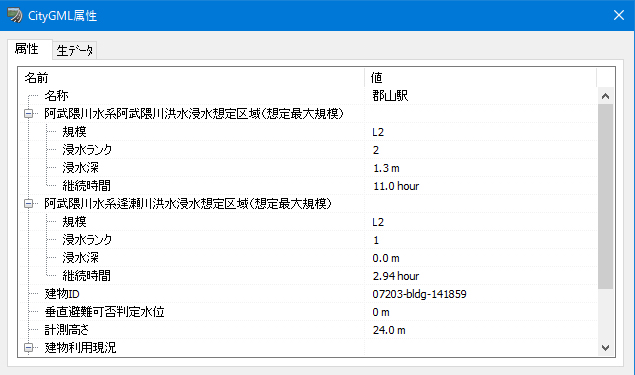The width and height of the screenshot is (635, 375).
Task: Select the value 郡山駅
Action: [390, 96]
